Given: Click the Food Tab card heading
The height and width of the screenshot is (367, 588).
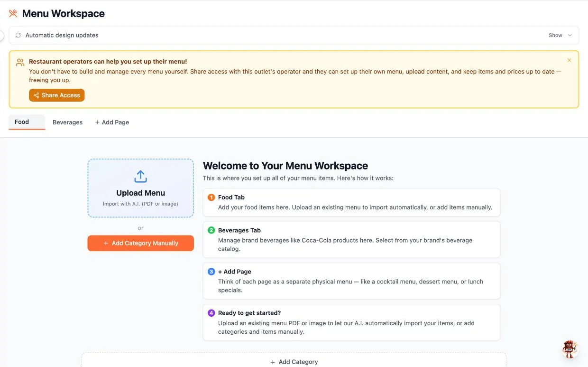Looking at the screenshot, I should pyautogui.click(x=231, y=197).
